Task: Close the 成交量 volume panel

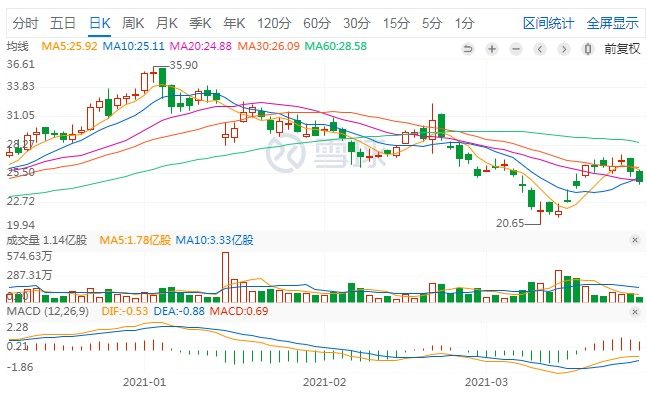Action: point(635,240)
